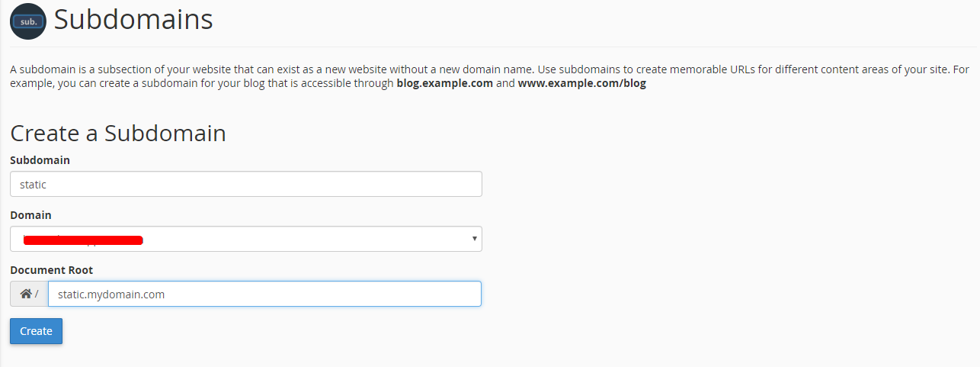Click the Subdomain field label
980x367 pixels.
pos(40,160)
